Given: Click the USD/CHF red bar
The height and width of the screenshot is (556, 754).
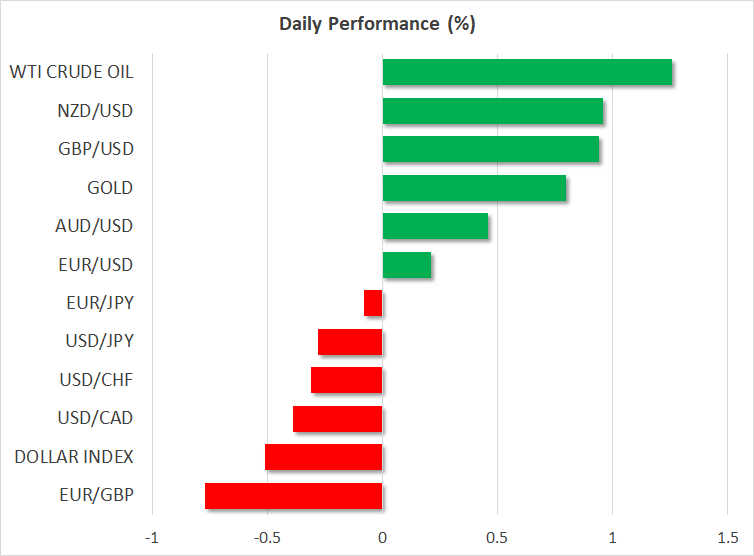Looking at the screenshot, I should 347,380.
